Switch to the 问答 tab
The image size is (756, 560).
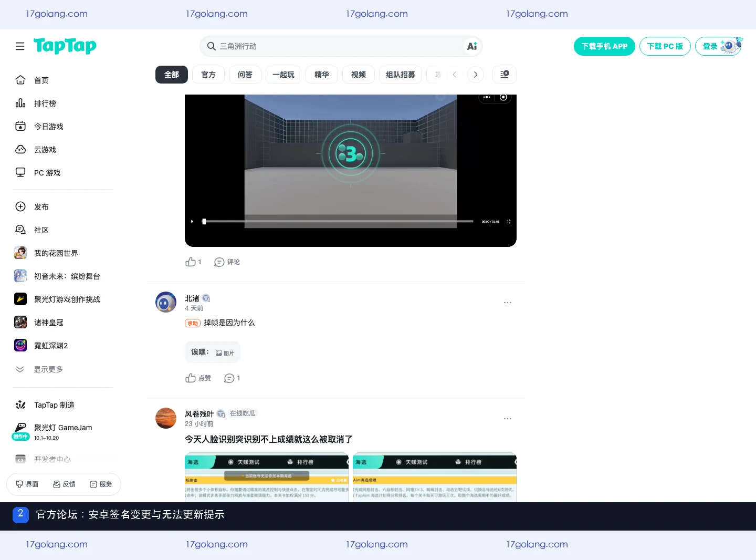tap(245, 75)
